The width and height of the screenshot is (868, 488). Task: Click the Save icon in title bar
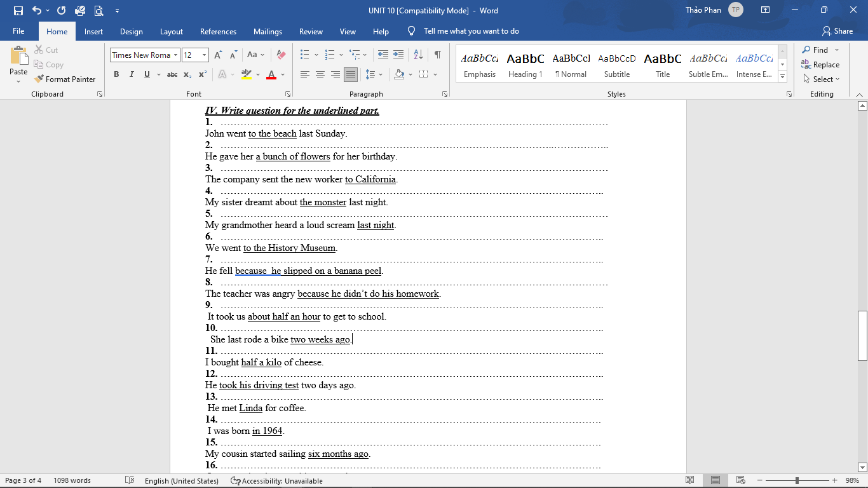click(18, 10)
